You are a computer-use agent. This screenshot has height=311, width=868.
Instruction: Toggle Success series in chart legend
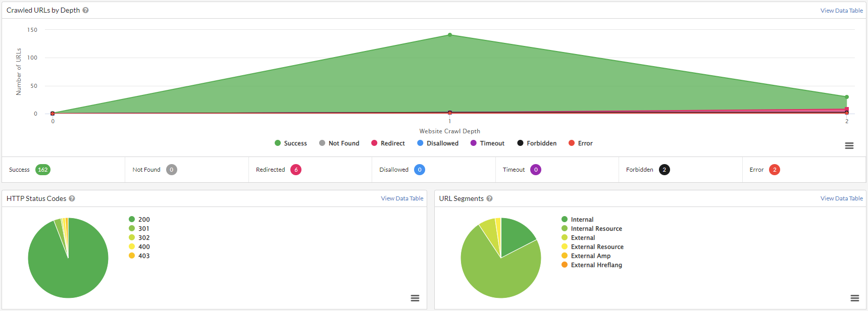(291, 143)
